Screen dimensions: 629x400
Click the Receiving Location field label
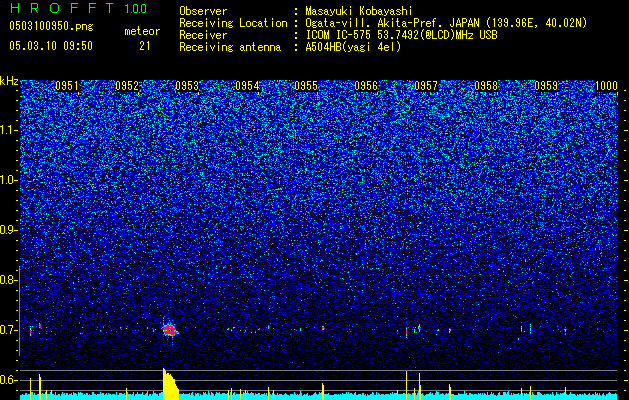tap(233, 23)
